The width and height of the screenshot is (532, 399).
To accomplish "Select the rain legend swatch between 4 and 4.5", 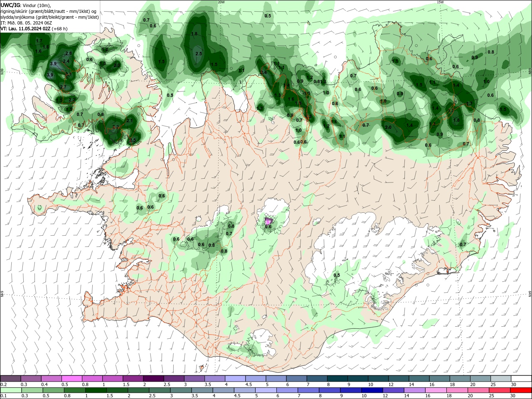I will pyautogui.click(x=224, y=390).
